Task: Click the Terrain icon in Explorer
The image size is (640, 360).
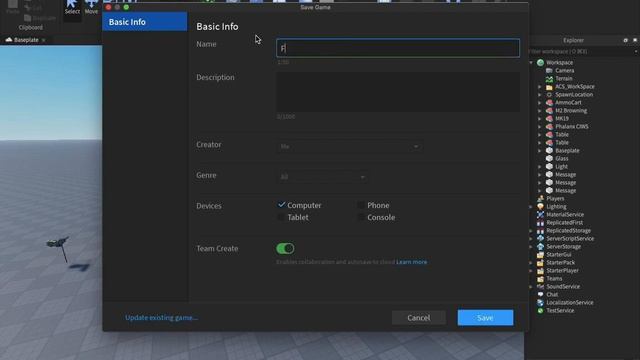Action: coord(549,78)
